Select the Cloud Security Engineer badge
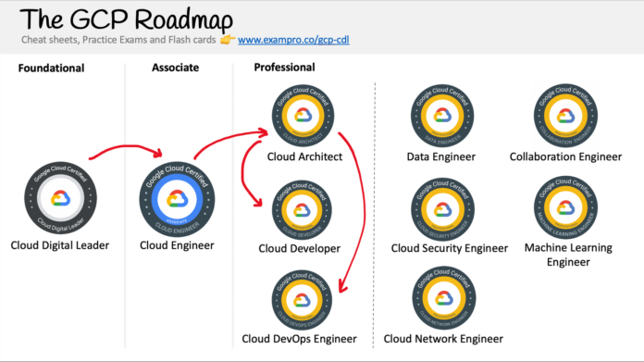 442,209
